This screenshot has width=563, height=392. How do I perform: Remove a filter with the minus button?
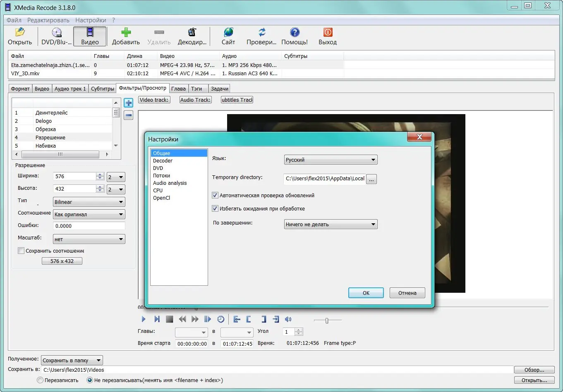coord(129,115)
